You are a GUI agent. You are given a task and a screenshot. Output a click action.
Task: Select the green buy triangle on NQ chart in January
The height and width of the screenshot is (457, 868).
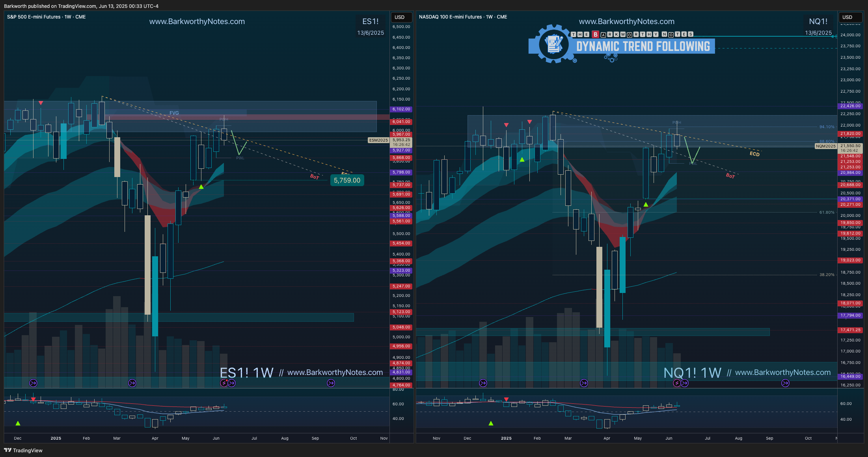coord(522,160)
